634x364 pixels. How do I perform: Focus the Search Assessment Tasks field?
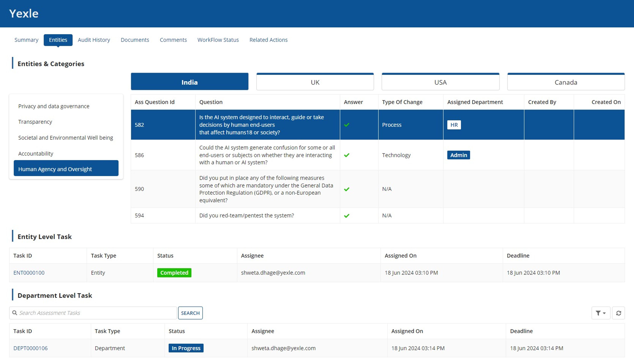point(93,313)
